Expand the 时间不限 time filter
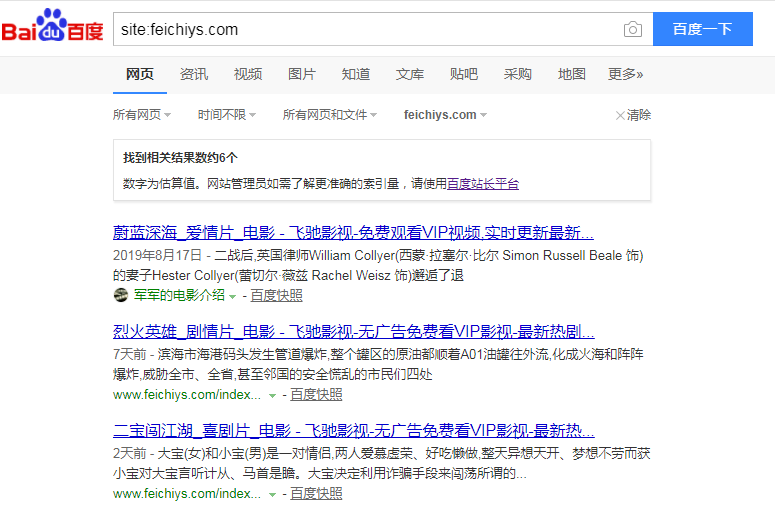The width and height of the screenshot is (775, 518). pyautogui.click(x=227, y=115)
